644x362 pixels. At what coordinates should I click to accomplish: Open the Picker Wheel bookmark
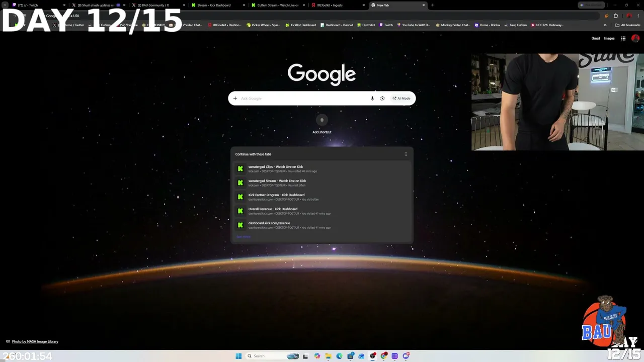(x=263, y=25)
